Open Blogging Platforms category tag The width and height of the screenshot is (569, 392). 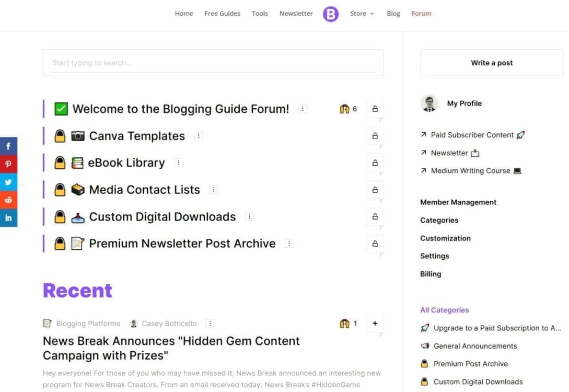(x=88, y=324)
